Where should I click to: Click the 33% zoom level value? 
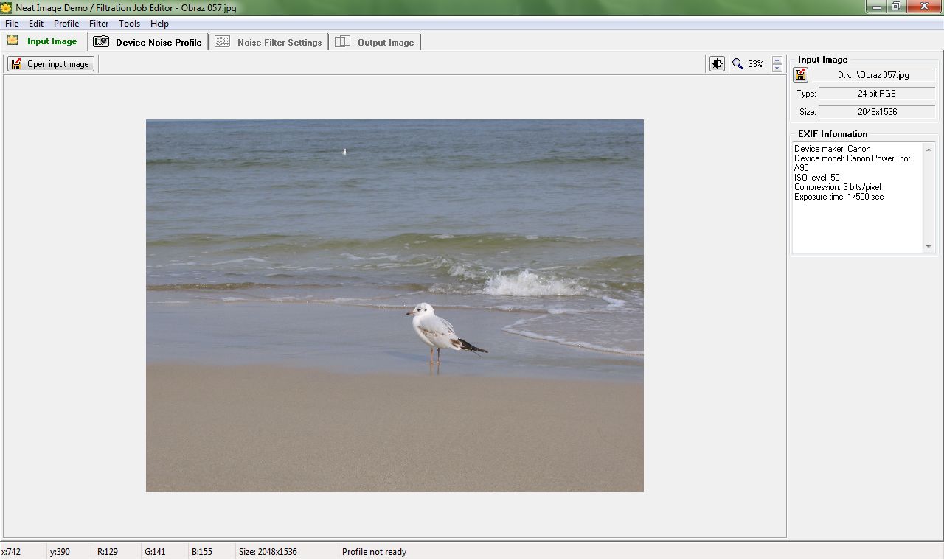(x=755, y=64)
